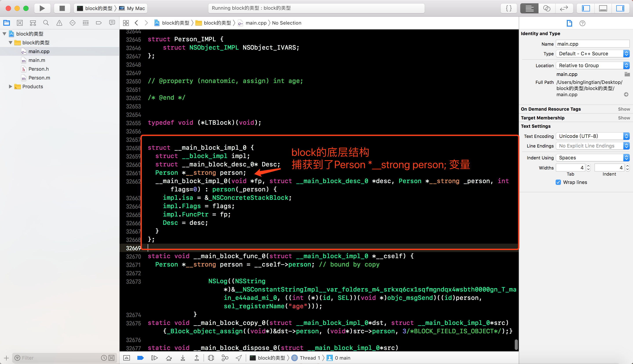Open the Indent Using dropdown
This screenshot has width=633, height=364.
[592, 158]
